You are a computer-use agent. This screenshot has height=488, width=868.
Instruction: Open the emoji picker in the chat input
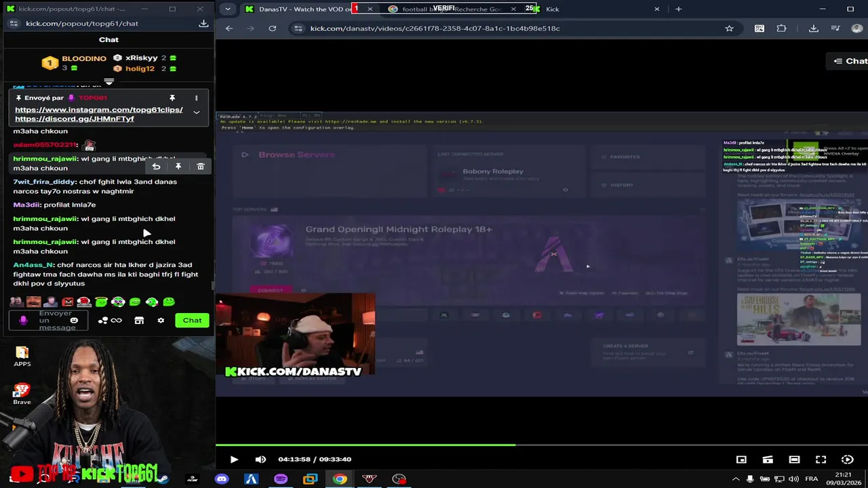point(74,320)
